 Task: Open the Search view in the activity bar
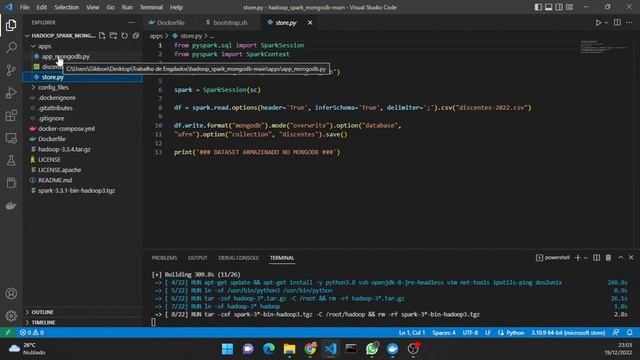pos(11,48)
